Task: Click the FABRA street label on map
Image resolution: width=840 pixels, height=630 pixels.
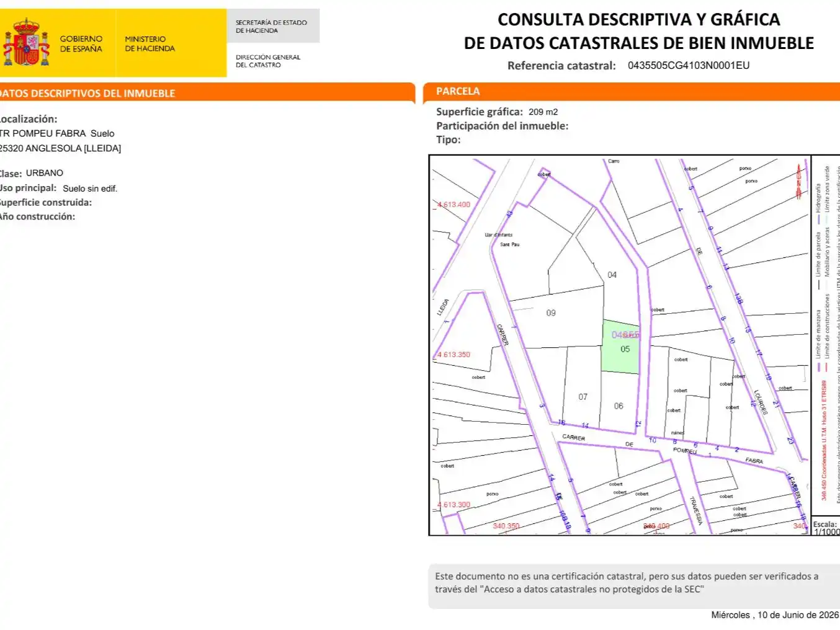Action: coord(754,461)
